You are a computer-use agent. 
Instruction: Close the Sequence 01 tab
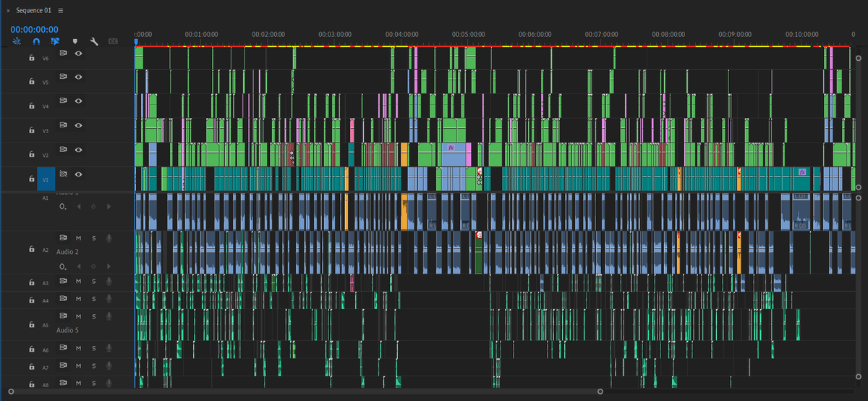tap(8, 11)
